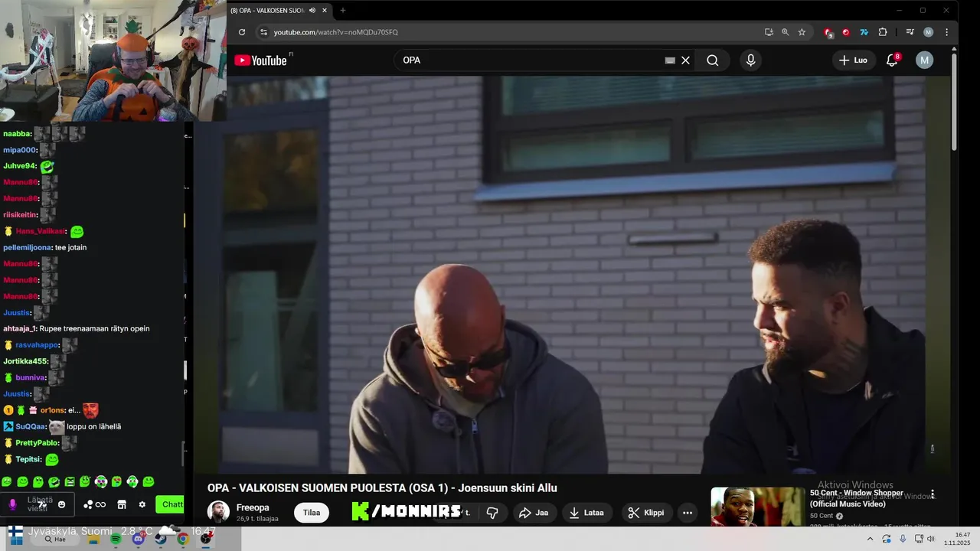Click SuQQaa's message 'loppu on lähellä'
Screen dimensions: 980x551
click(93, 426)
